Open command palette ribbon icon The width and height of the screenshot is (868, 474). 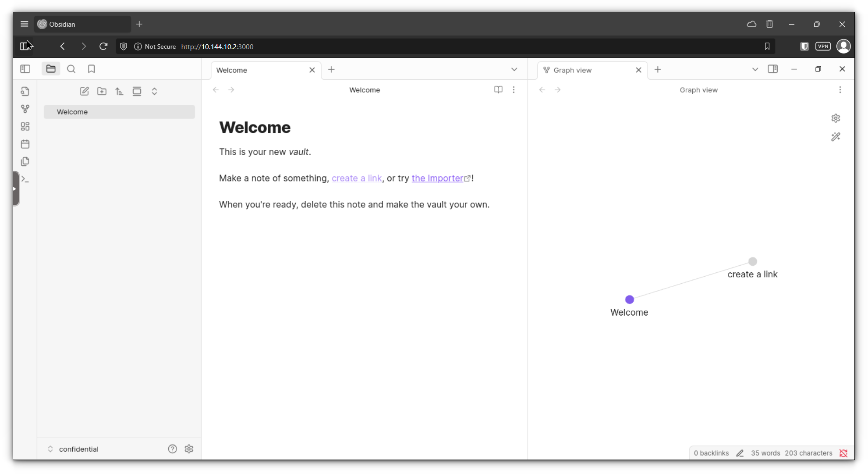pos(25,179)
